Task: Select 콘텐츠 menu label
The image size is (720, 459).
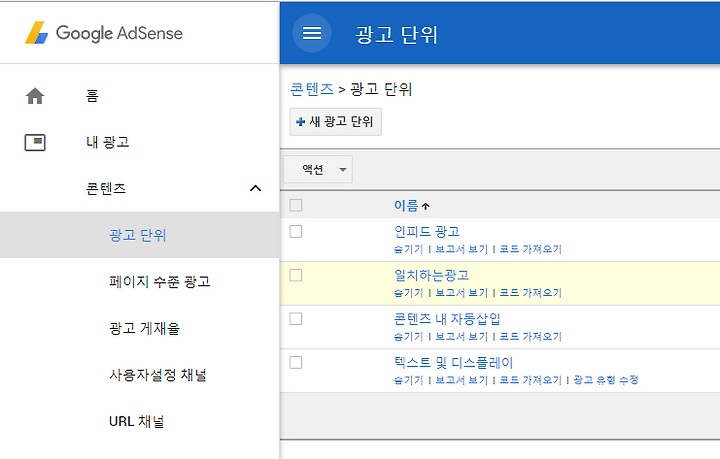Action: 106,189
